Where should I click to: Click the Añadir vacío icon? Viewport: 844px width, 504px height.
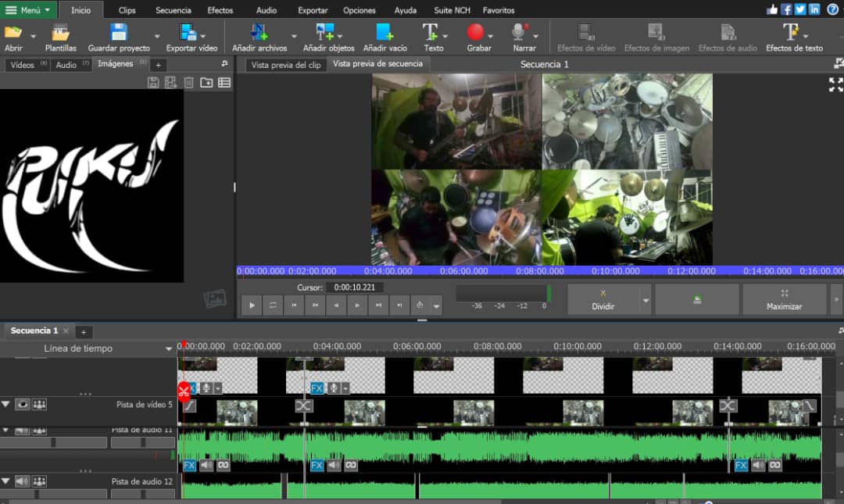tap(384, 33)
